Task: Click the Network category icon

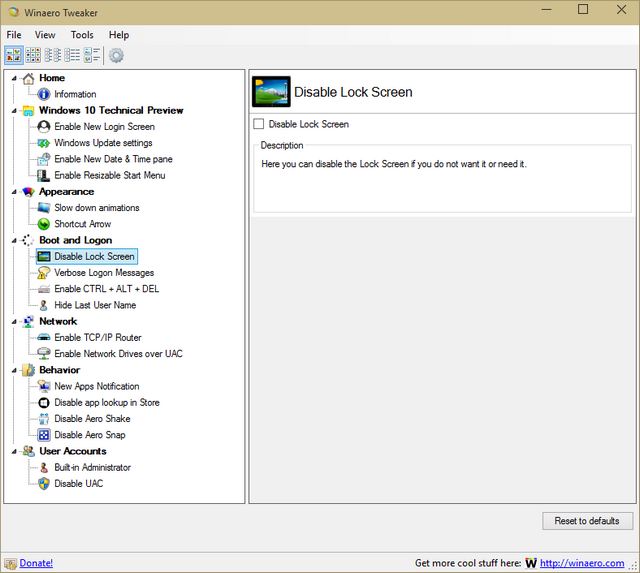Action: [x=29, y=321]
